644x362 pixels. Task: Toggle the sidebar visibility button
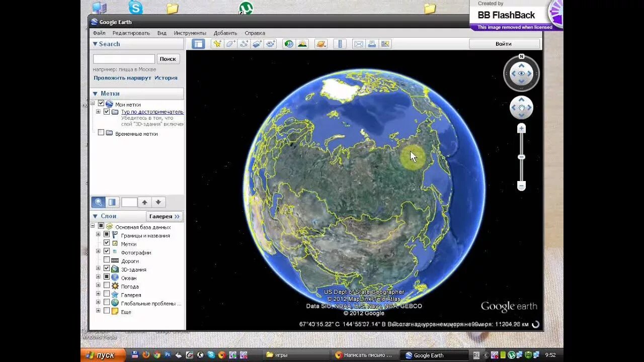point(198,44)
